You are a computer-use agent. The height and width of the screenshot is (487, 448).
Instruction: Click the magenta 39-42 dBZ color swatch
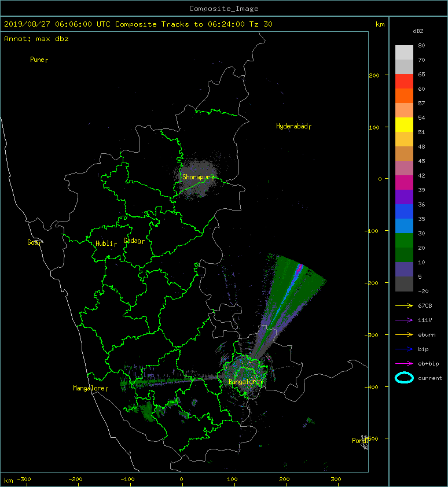[404, 183]
